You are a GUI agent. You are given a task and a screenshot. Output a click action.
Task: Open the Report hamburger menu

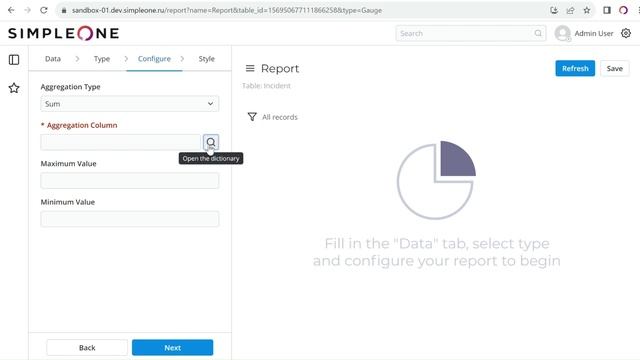pos(250,68)
